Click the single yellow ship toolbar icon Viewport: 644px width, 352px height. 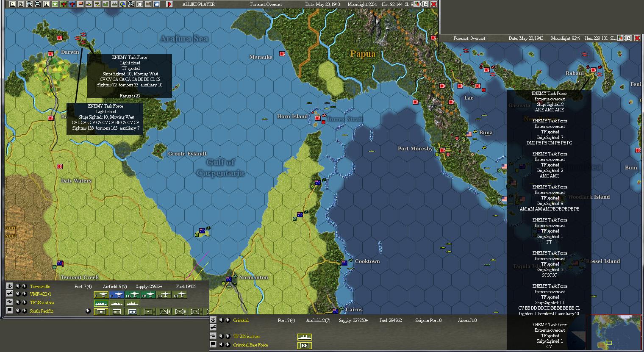tap(89, 4)
